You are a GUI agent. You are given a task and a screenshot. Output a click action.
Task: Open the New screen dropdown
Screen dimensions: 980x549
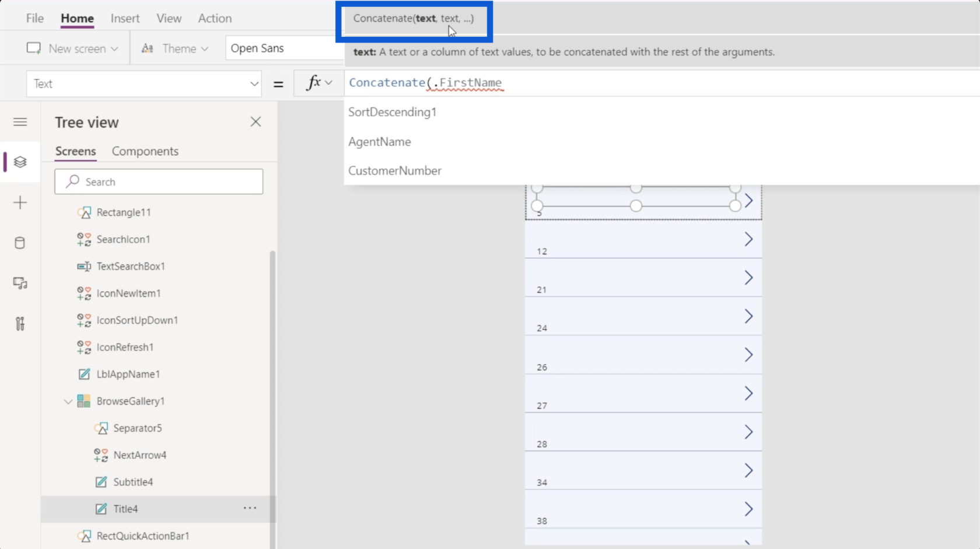(x=114, y=49)
